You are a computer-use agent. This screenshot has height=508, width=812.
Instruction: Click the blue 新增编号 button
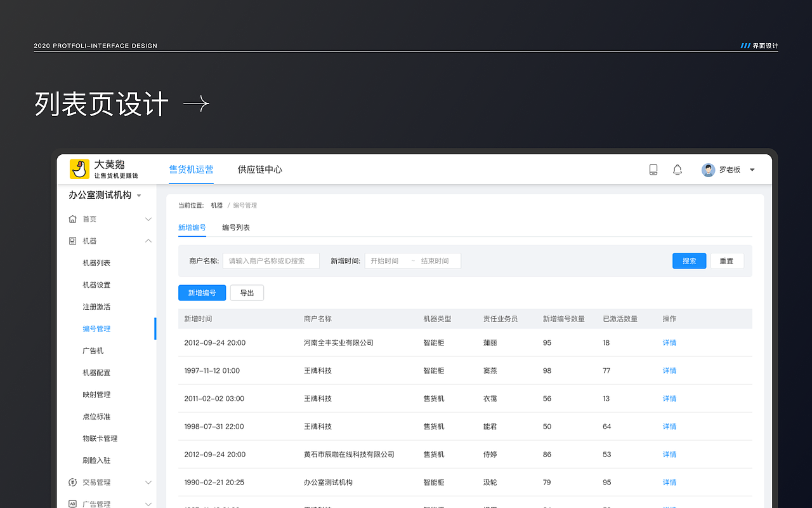[x=202, y=293]
